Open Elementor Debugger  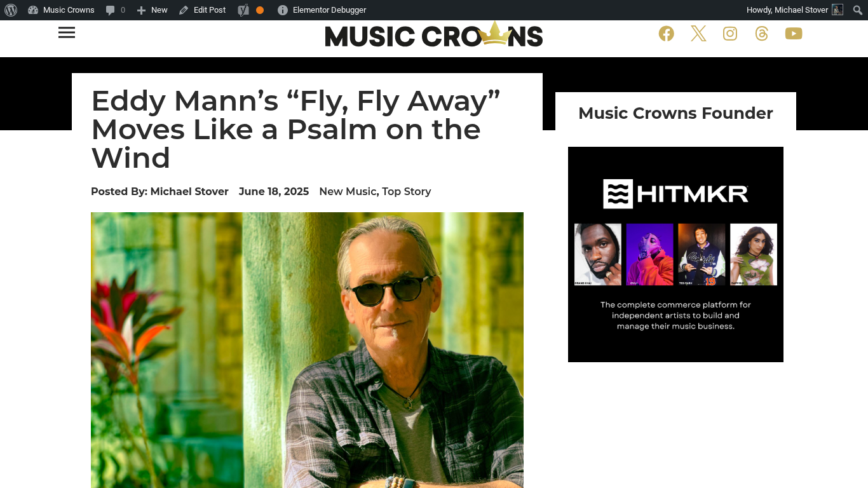pos(322,10)
